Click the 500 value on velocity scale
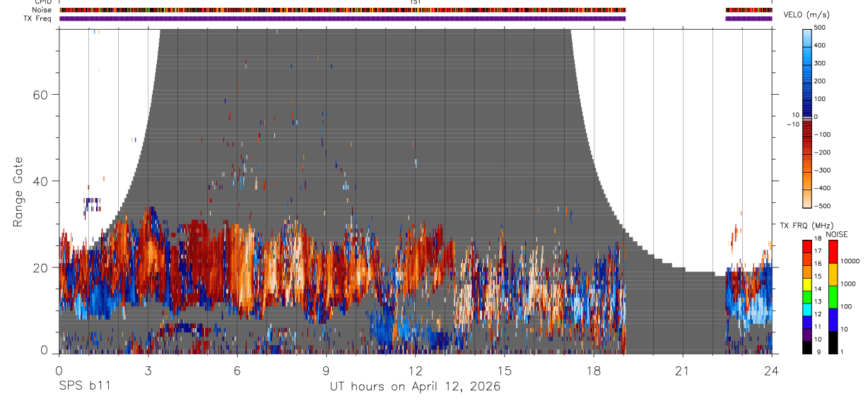868x401 pixels. pos(820,28)
